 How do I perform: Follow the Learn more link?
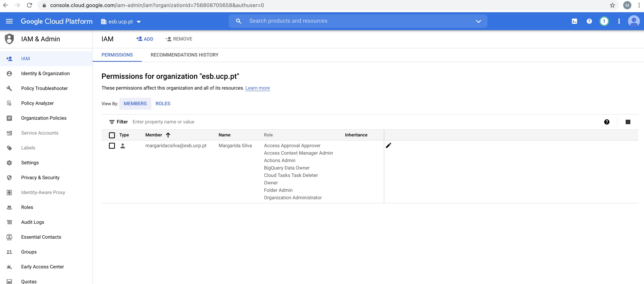257,88
